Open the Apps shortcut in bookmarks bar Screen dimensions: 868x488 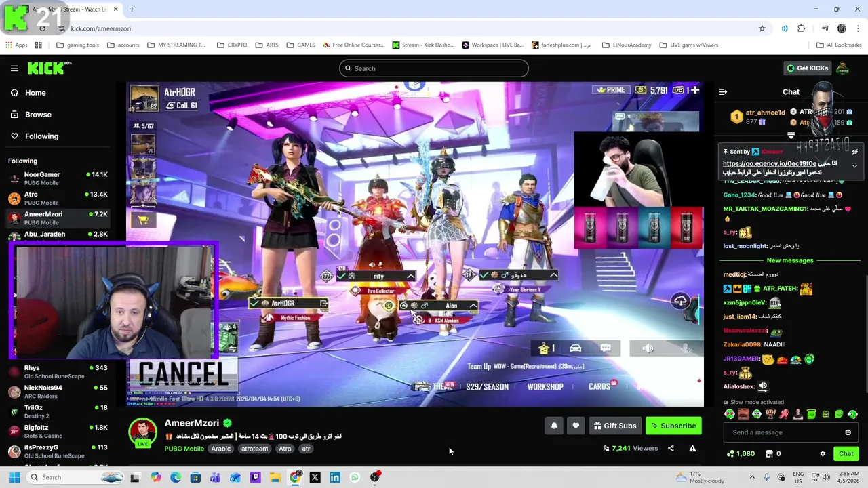(x=16, y=45)
